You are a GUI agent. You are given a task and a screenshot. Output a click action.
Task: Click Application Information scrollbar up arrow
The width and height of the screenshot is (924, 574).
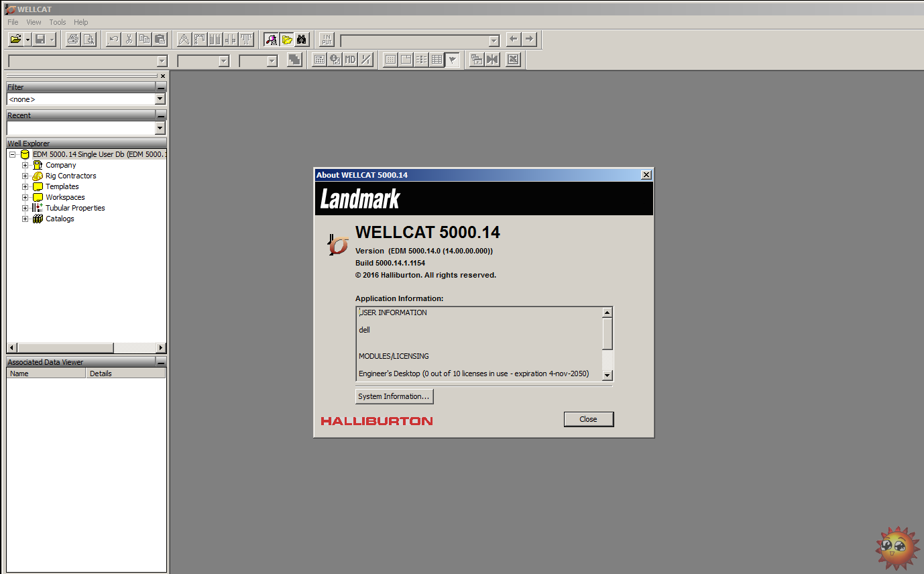click(x=607, y=312)
